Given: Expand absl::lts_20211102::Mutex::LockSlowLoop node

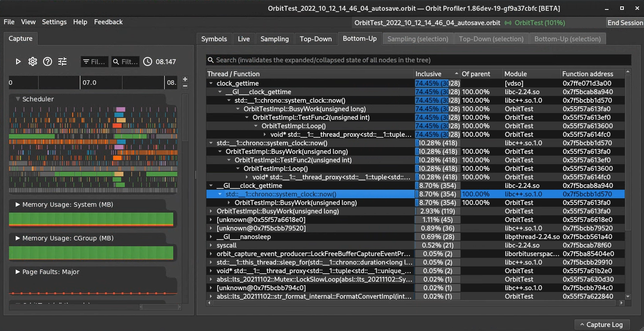Looking at the screenshot, I should 211,279.
